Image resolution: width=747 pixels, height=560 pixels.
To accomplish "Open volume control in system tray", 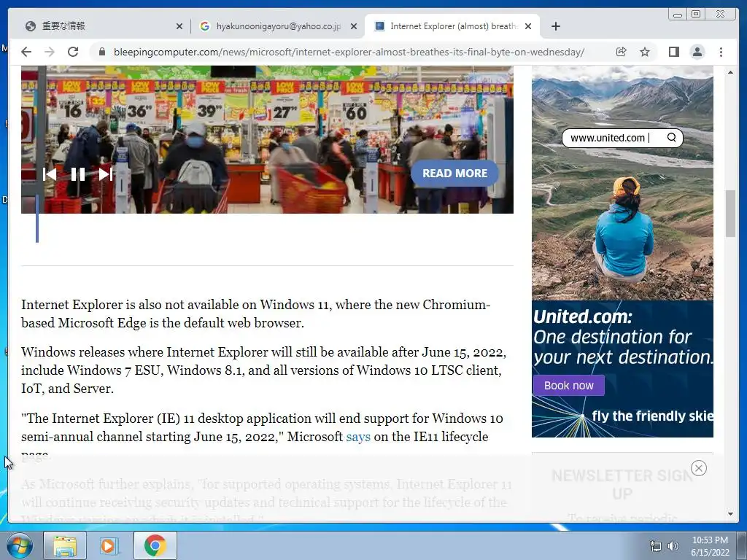I will click(x=673, y=547).
